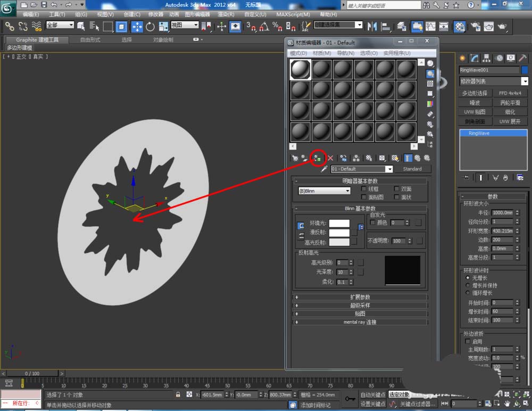Click Sample Type sphere icon in Material Editor
This screenshot has width=532, height=411.
[430, 63]
